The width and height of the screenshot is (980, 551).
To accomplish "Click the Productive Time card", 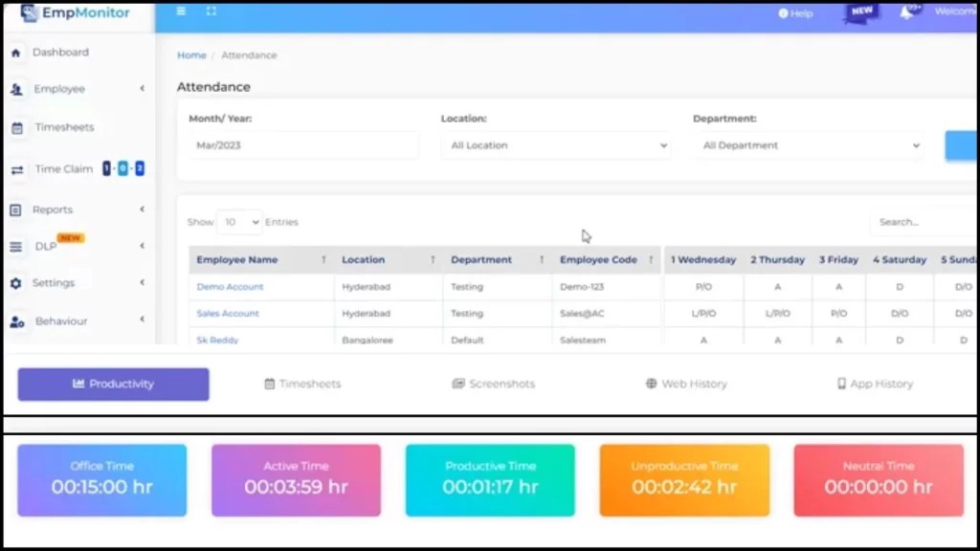I will point(490,480).
